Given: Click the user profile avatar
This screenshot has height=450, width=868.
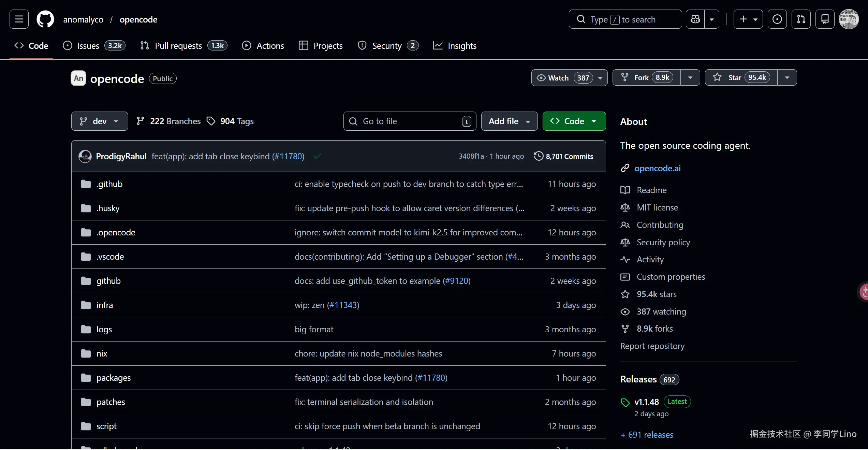Looking at the screenshot, I should (849, 19).
